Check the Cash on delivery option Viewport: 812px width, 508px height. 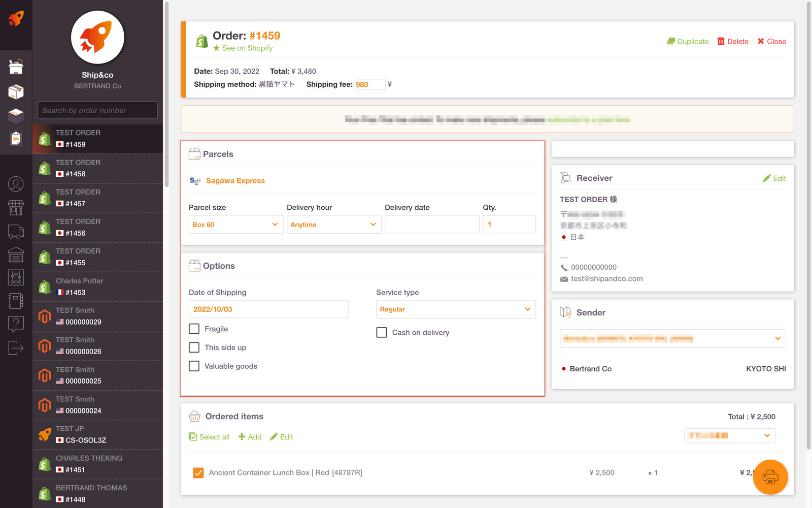pyautogui.click(x=382, y=332)
